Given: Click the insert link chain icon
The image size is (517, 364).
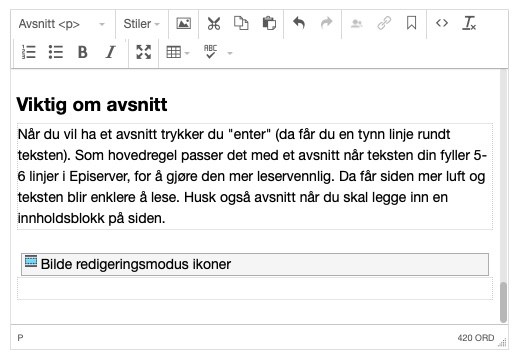Looking at the screenshot, I should 384,24.
